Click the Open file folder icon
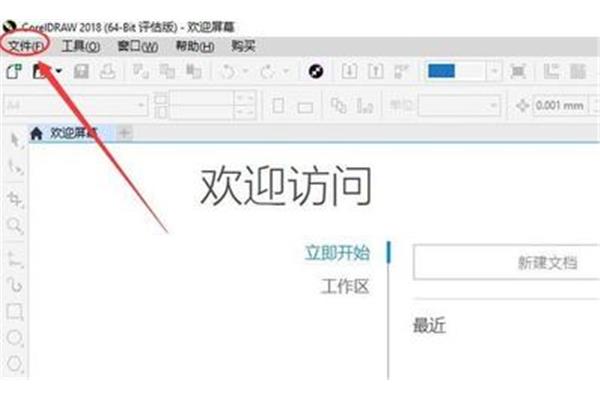Screen dimensions: 600x400 41,71
